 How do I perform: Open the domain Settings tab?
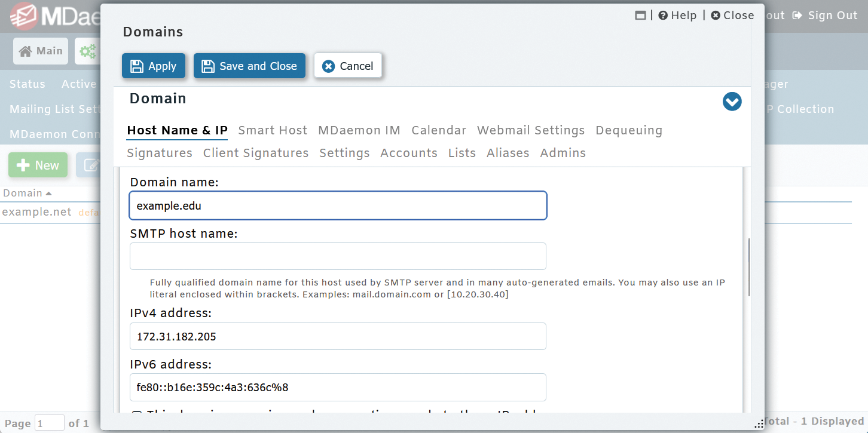(x=344, y=153)
